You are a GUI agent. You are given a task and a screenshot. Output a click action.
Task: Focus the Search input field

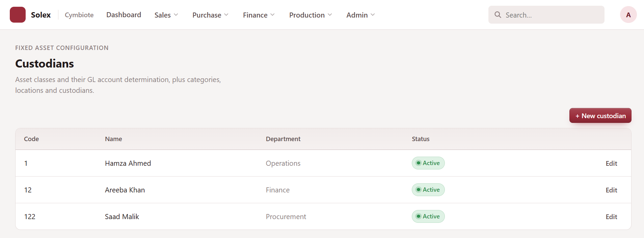[546, 15]
